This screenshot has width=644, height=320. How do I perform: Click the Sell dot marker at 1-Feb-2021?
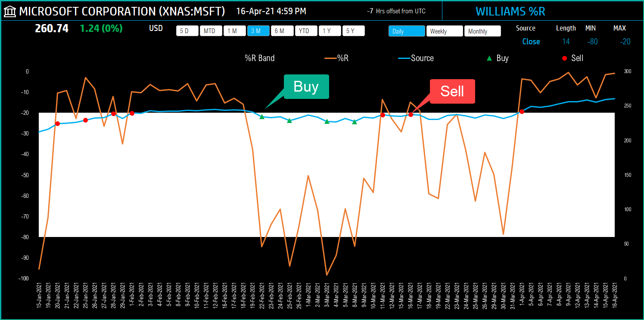pyautogui.click(x=132, y=113)
